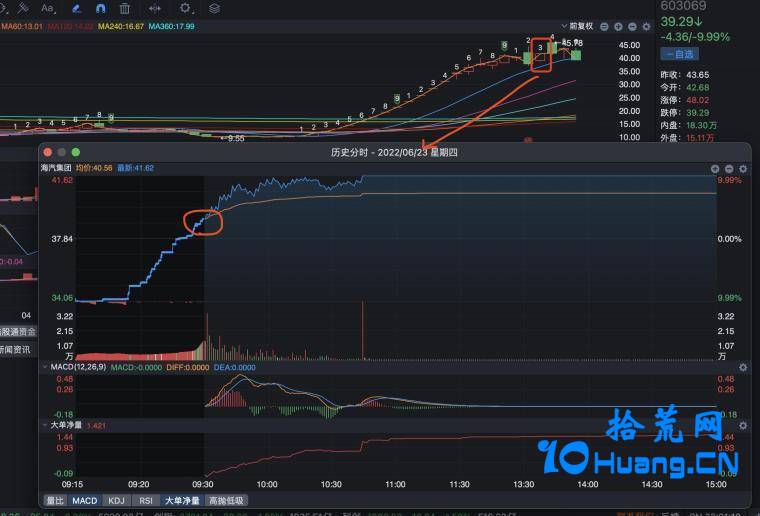760x516 pixels.
Task: Click the 涨停 48.02 value
Action: [697, 100]
